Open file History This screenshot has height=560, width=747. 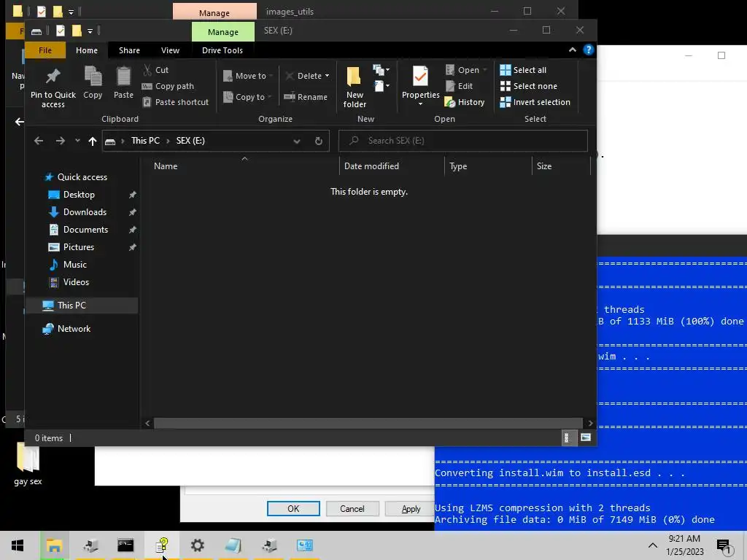465,102
